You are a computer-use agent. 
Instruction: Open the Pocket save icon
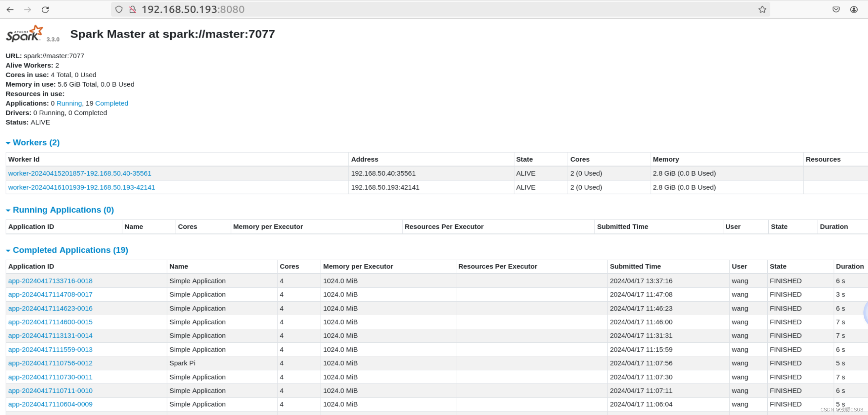click(836, 9)
